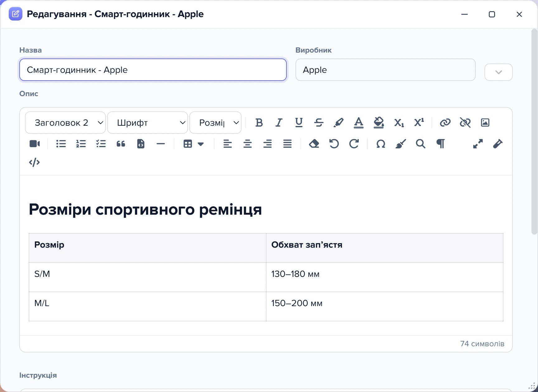538x392 pixels.
Task: Insert a hyperlink
Action: coord(445,123)
